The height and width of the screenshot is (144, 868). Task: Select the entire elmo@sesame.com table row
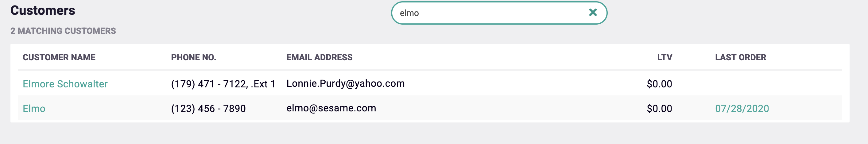(506, 109)
